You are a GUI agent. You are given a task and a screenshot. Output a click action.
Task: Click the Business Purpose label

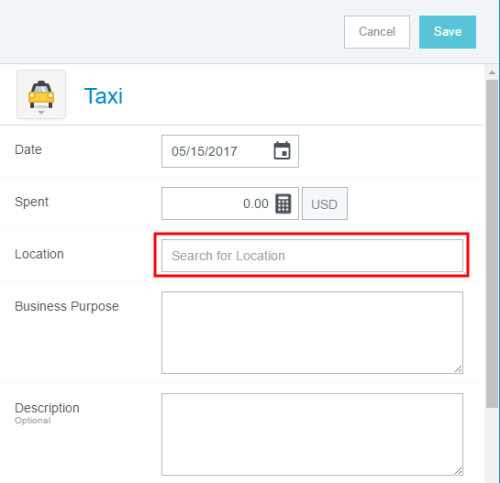(67, 306)
